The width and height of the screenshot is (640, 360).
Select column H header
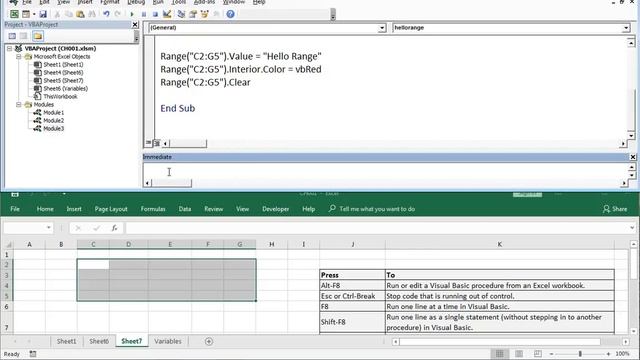(x=271, y=244)
